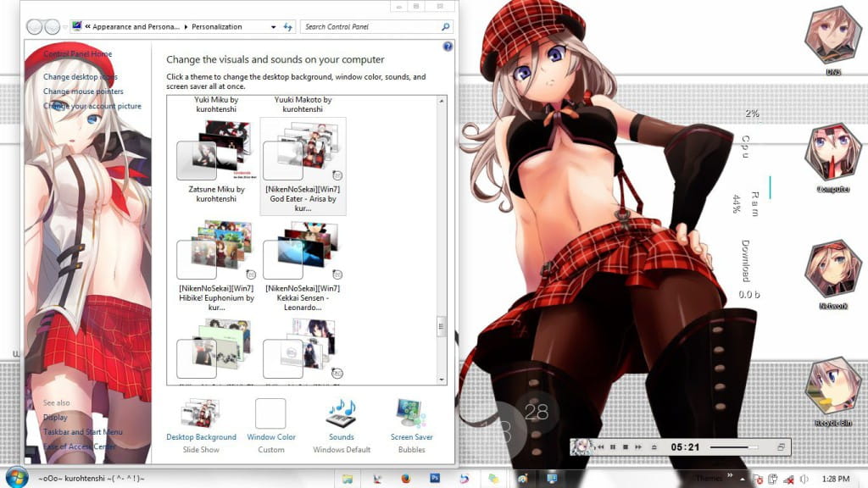Launch Firefox from the taskbar

(404, 478)
